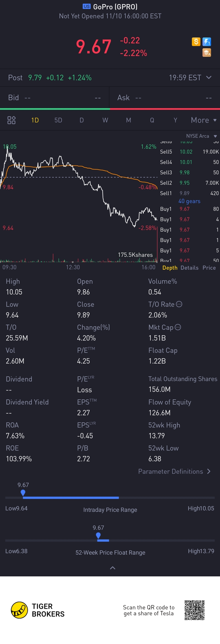
Task: Tap the orange stacked layers badge
Action: click(x=207, y=53)
